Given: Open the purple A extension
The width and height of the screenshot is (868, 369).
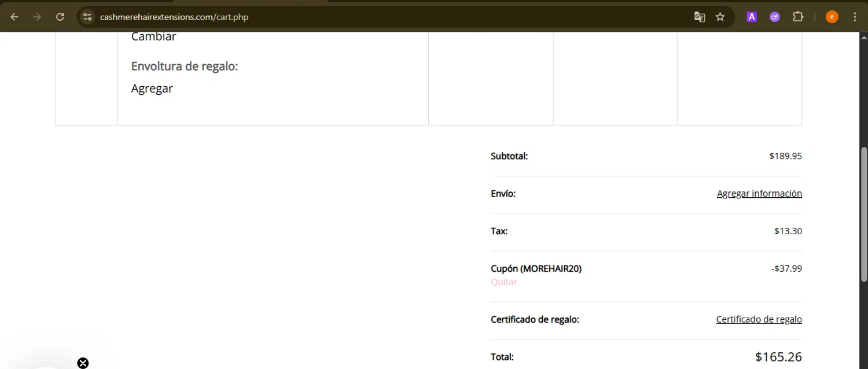Looking at the screenshot, I should [x=752, y=17].
